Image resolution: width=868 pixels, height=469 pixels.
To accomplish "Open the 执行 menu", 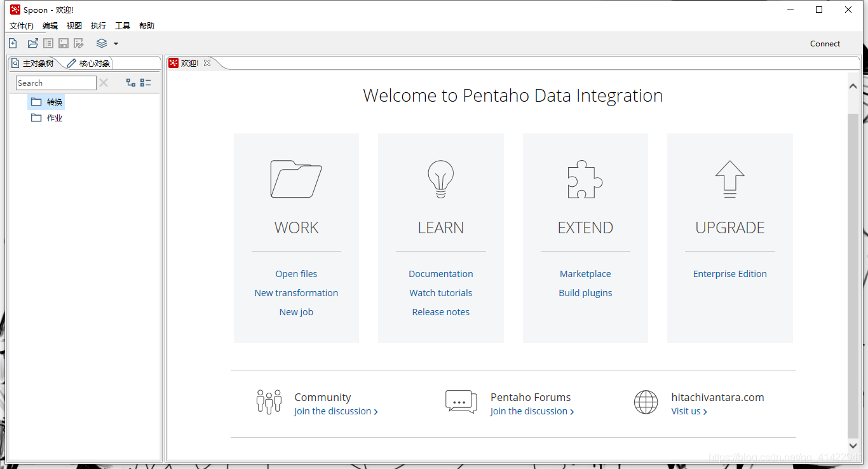I will [98, 26].
